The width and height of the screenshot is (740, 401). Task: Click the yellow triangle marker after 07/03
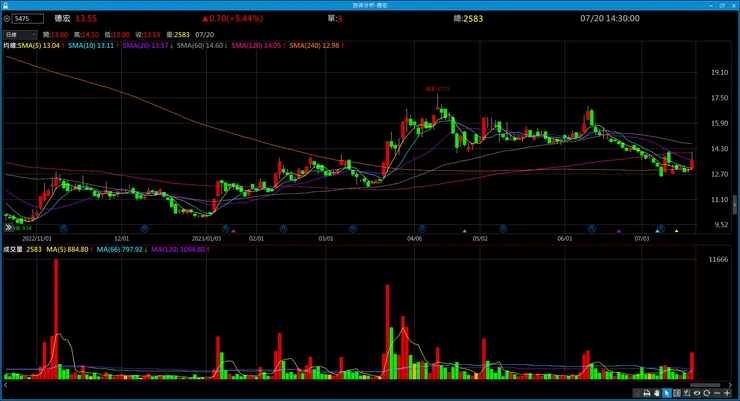point(677,231)
